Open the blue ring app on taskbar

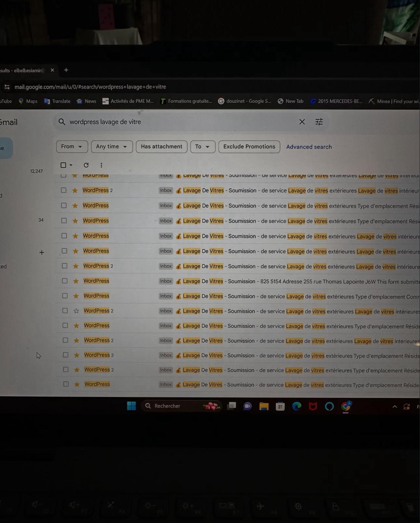[329, 406]
